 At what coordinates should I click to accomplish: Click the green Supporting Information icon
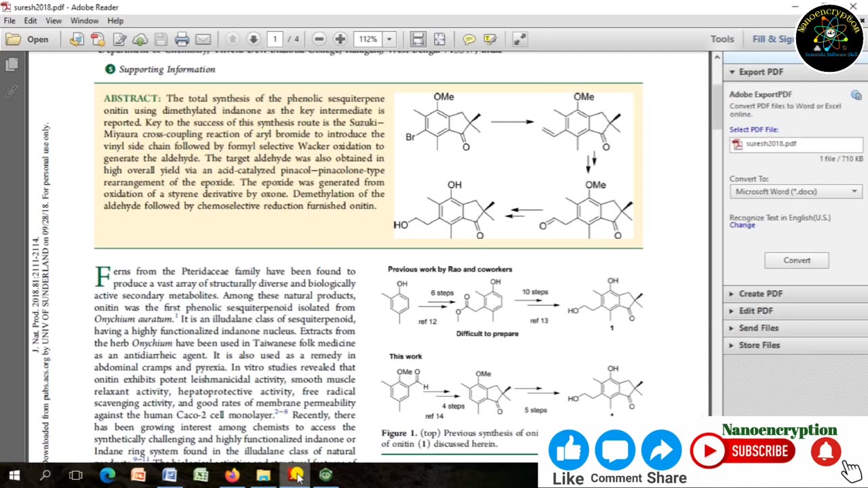click(x=110, y=69)
